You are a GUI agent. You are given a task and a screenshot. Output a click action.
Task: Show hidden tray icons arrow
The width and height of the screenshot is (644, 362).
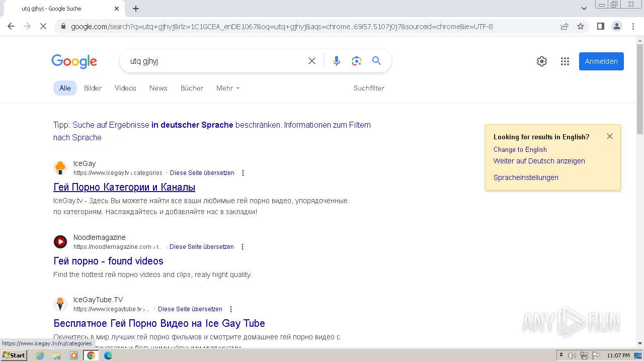coord(561,355)
